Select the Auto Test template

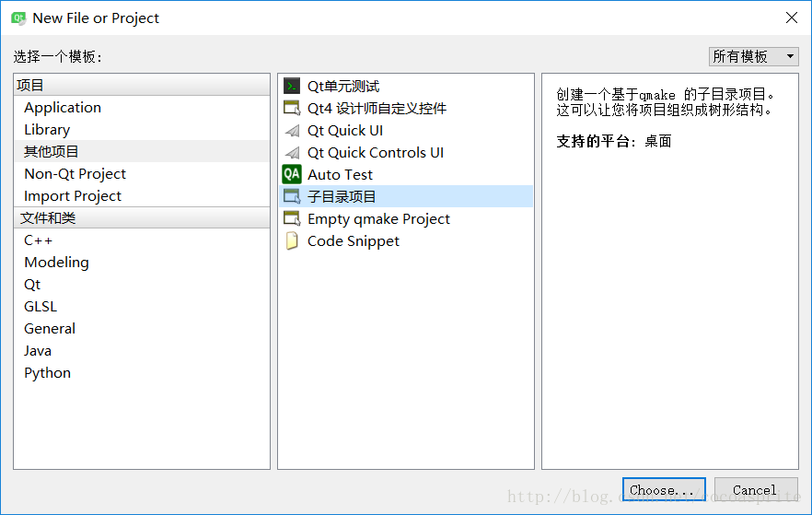(x=406, y=175)
